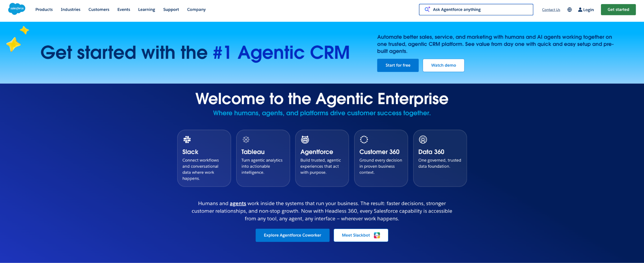Click 'Turn agentic analytics into actionable intelligence' text

coord(262,166)
